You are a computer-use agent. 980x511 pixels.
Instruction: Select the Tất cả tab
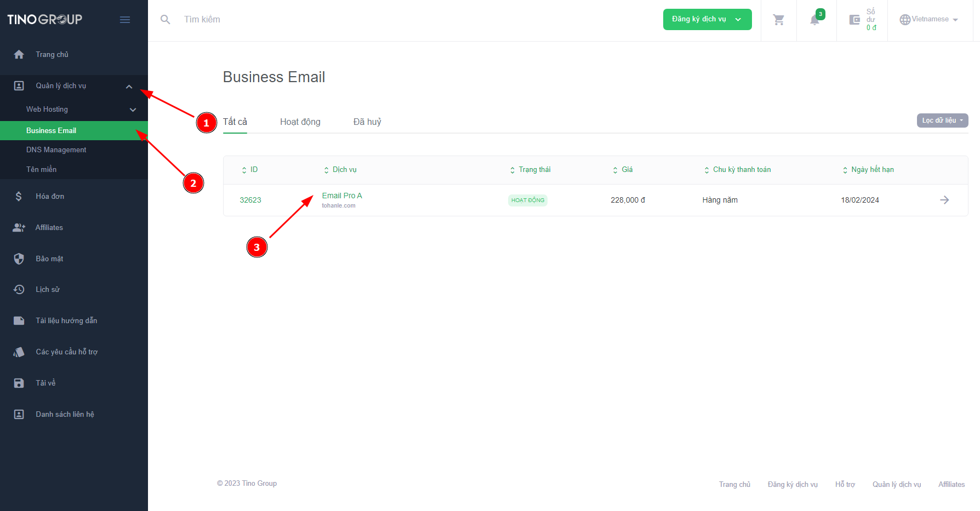click(x=235, y=122)
